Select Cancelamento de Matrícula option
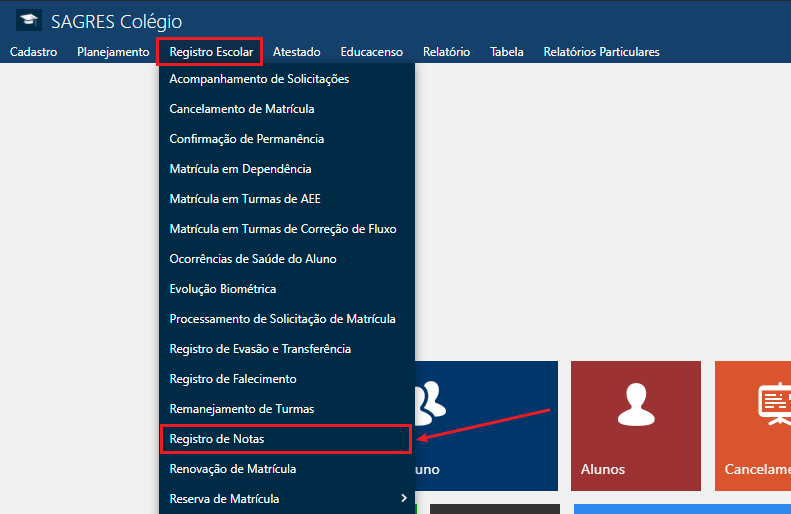This screenshot has height=514, width=791. [242, 109]
